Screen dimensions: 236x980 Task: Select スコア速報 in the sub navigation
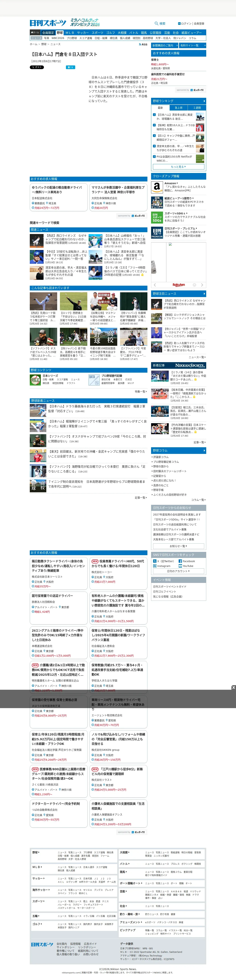click(86, 38)
